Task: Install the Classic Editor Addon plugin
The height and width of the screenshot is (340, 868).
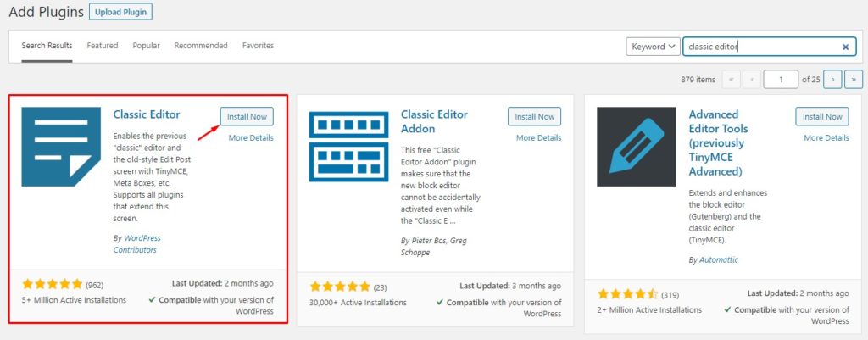Action: coord(535,116)
